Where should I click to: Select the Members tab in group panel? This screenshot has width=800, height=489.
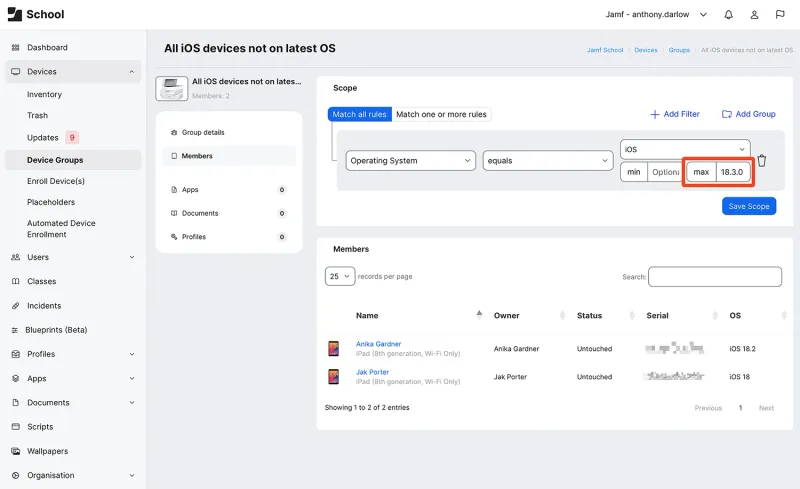coord(229,156)
